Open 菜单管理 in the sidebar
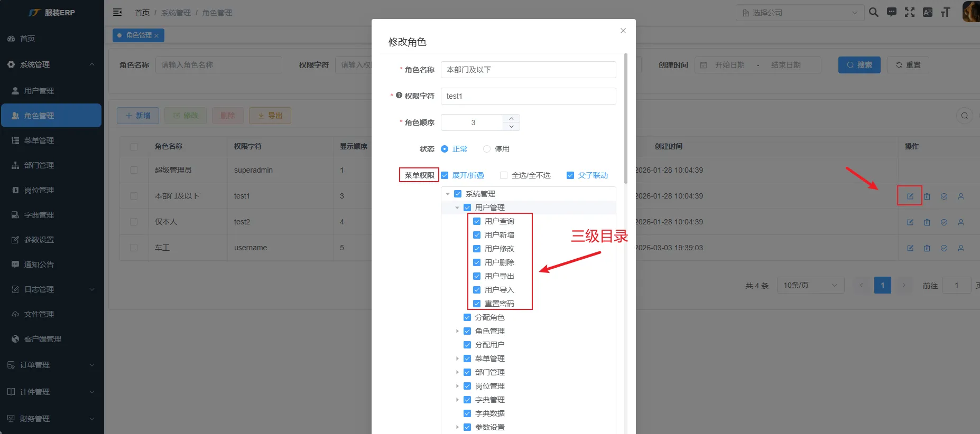 coord(39,140)
